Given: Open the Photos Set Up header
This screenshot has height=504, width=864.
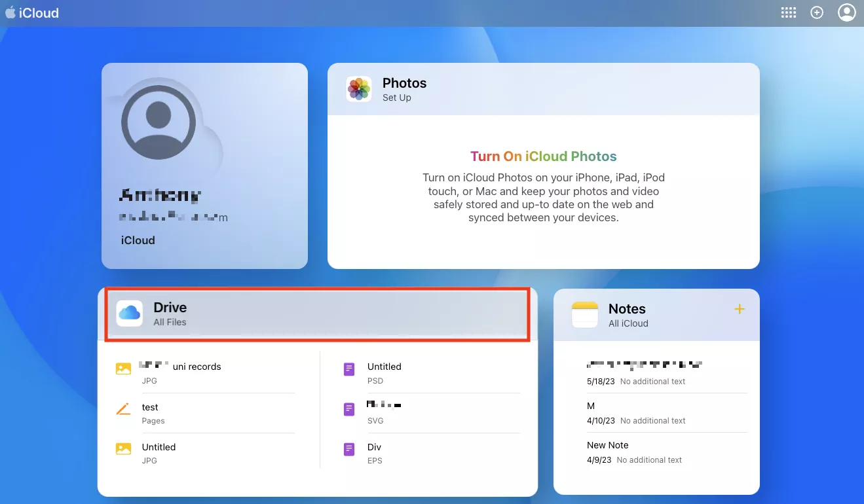Looking at the screenshot, I should (x=544, y=89).
